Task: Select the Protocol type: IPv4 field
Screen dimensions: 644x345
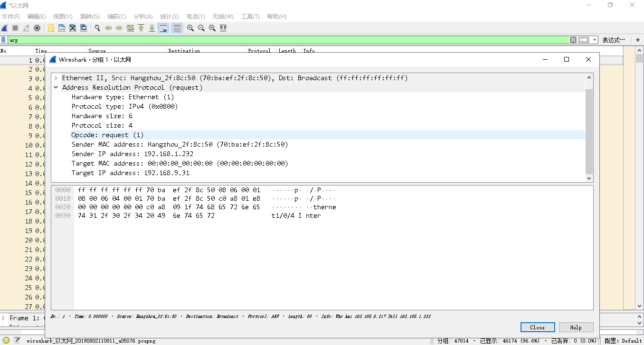Action: 124,106
